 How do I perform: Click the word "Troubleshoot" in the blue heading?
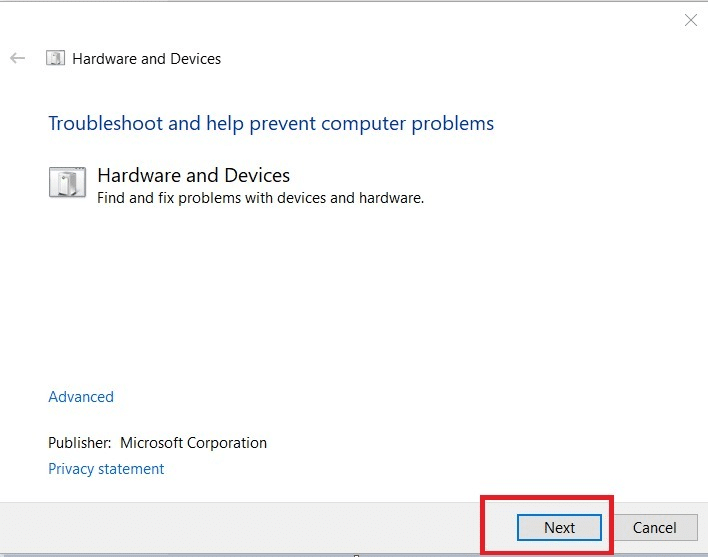tap(105, 124)
